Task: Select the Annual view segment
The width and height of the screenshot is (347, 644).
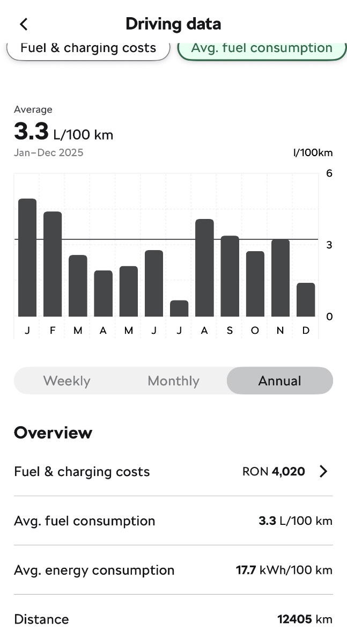Action: click(x=279, y=381)
